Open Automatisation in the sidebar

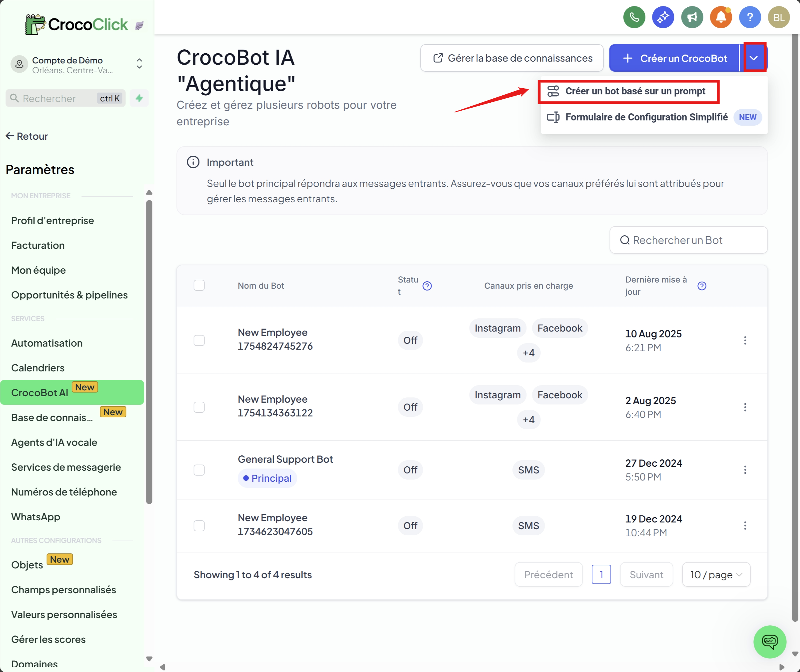coord(47,343)
